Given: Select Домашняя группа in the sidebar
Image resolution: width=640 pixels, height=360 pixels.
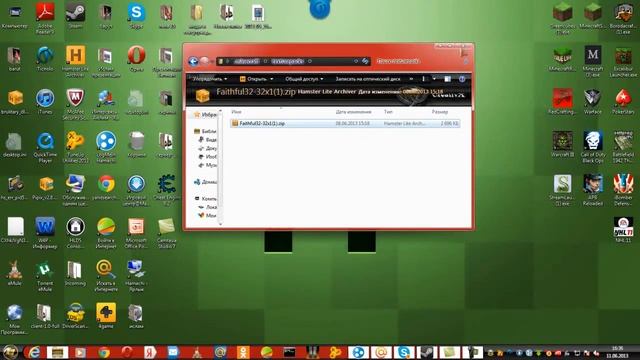Looking at the screenshot, I should [206, 182].
